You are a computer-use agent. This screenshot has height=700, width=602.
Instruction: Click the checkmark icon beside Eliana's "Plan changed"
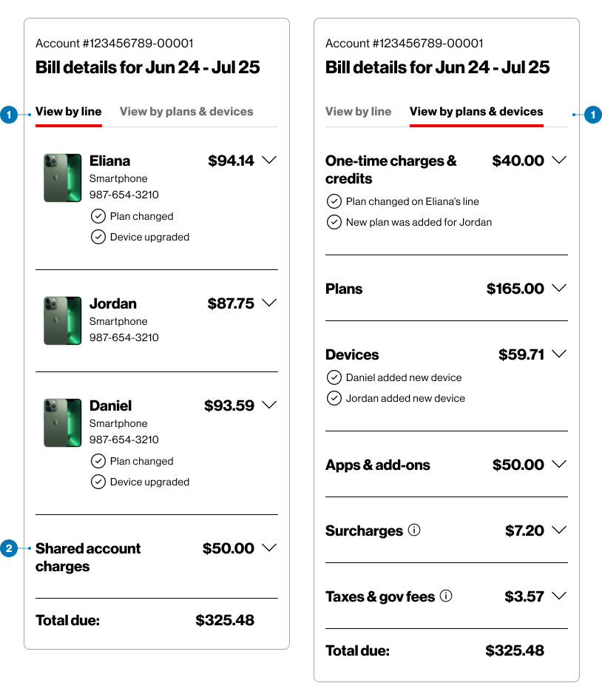pos(98,216)
